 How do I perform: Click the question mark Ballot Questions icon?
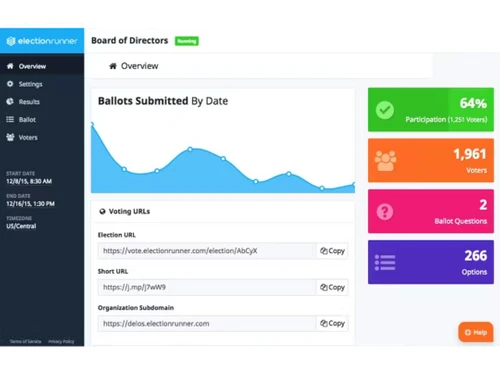385,212
